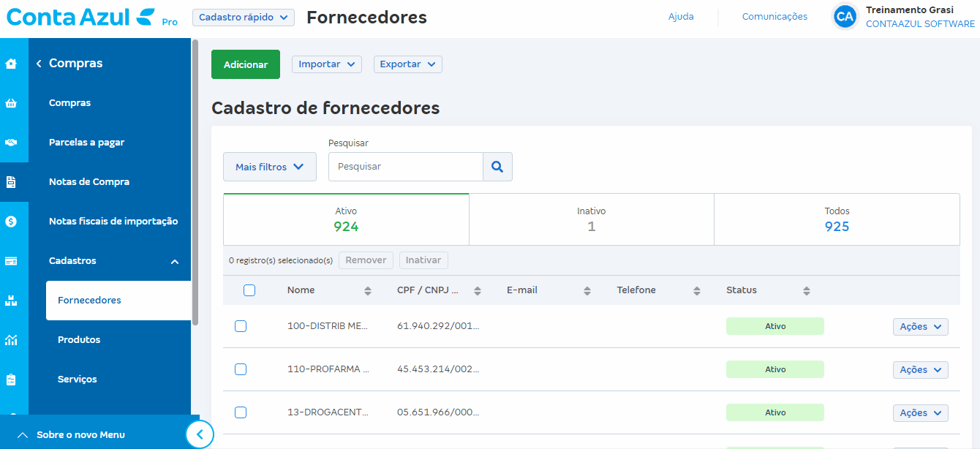
Task: Click CNPJ value 45.453.214/002
Action: click(438, 369)
